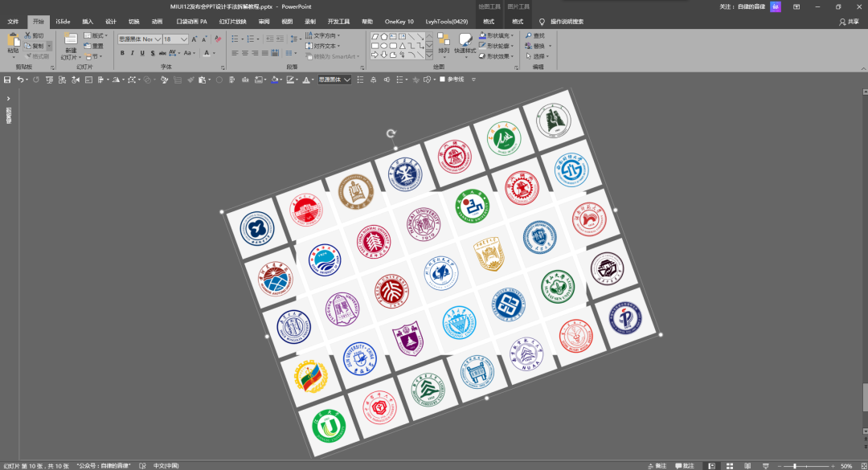868x470 pixels.
Task: Click the Replace (替换) button
Action: [535, 46]
